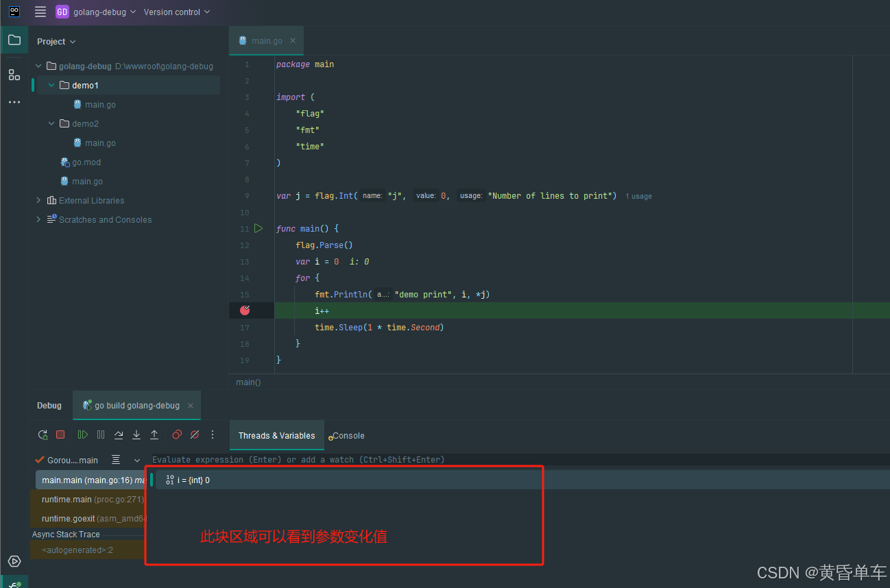Expand Scratches and Consoles node
This screenshot has height=588, width=890.
(x=38, y=220)
